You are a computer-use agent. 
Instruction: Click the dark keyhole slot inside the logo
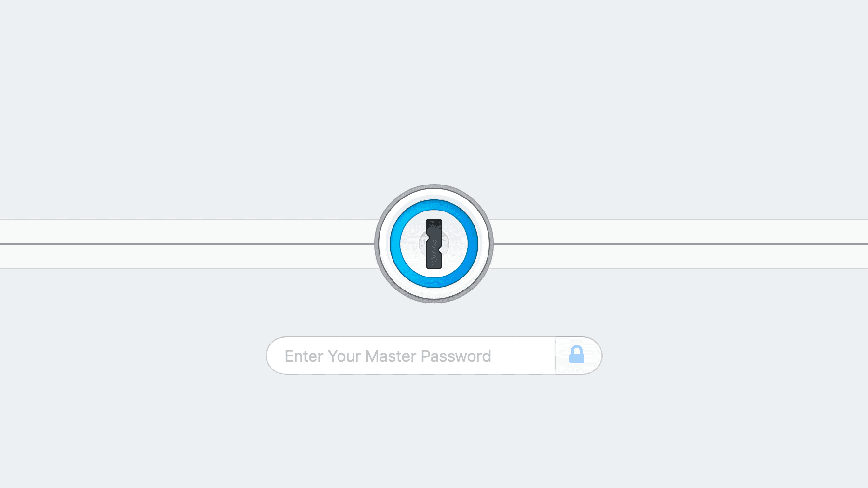coord(434,244)
